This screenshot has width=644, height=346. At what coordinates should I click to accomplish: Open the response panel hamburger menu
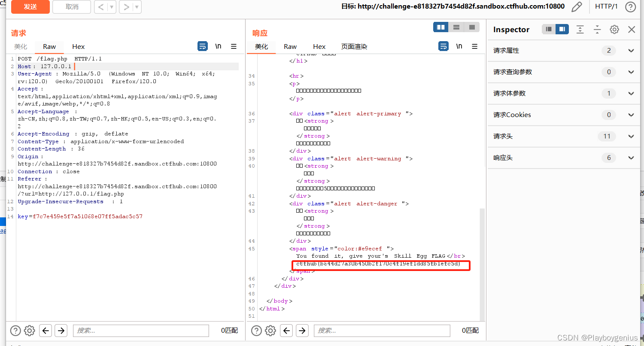pyautogui.click(x=474, y=46)
